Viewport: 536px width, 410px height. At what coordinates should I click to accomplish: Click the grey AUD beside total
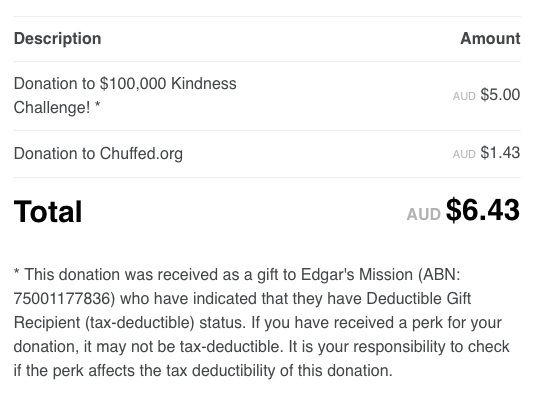coord(424,215)
